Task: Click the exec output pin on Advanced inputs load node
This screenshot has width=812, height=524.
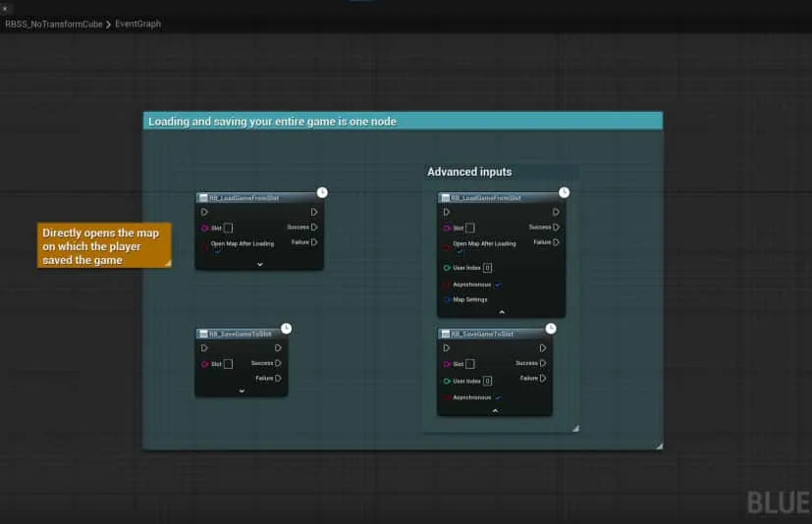Action: tap(556, 212)
